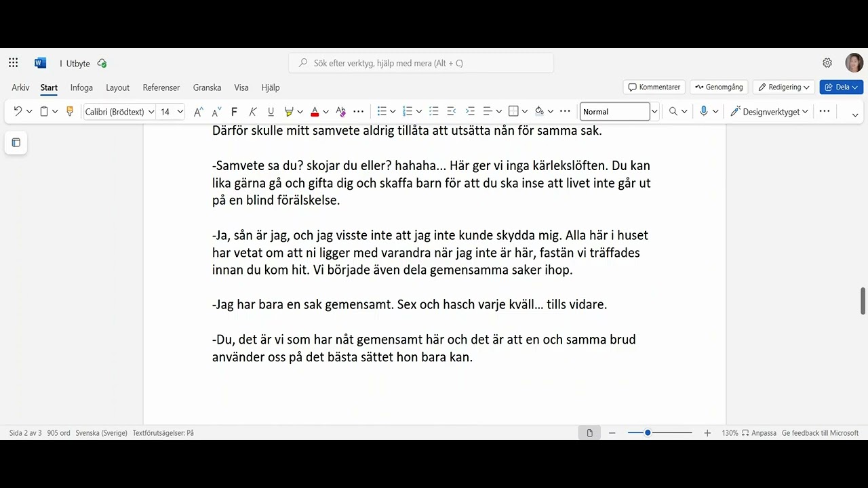Screen dimensions: 868x488
Task: Open the Calibri font name dropdown
Action: tap(151, 112)
